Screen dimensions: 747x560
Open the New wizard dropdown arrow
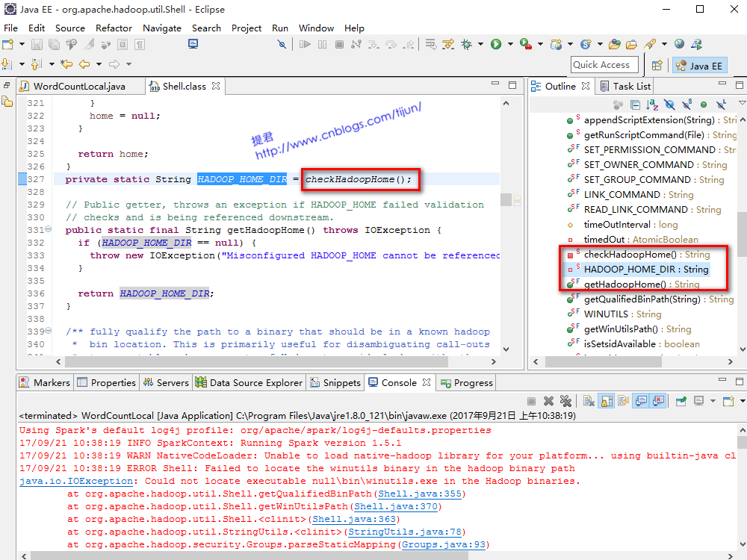click(22, 44)
